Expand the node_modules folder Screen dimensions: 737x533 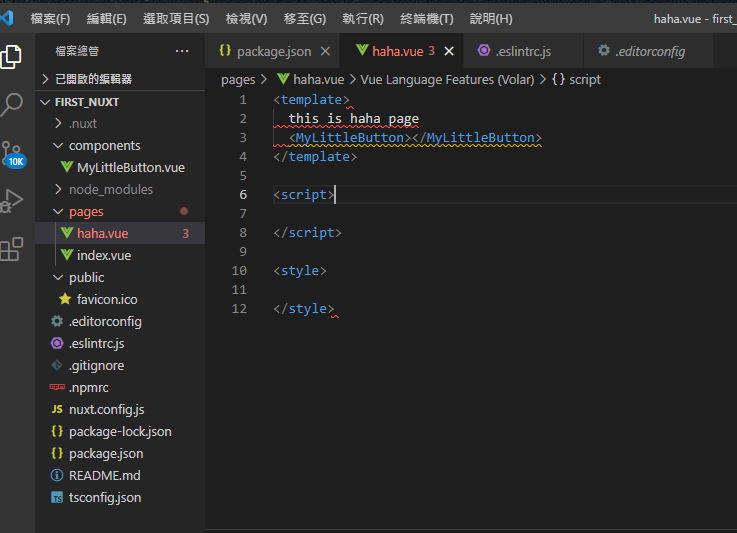(110, 189)
